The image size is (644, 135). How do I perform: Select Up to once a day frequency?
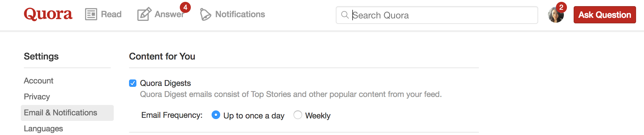pos(216,115)
